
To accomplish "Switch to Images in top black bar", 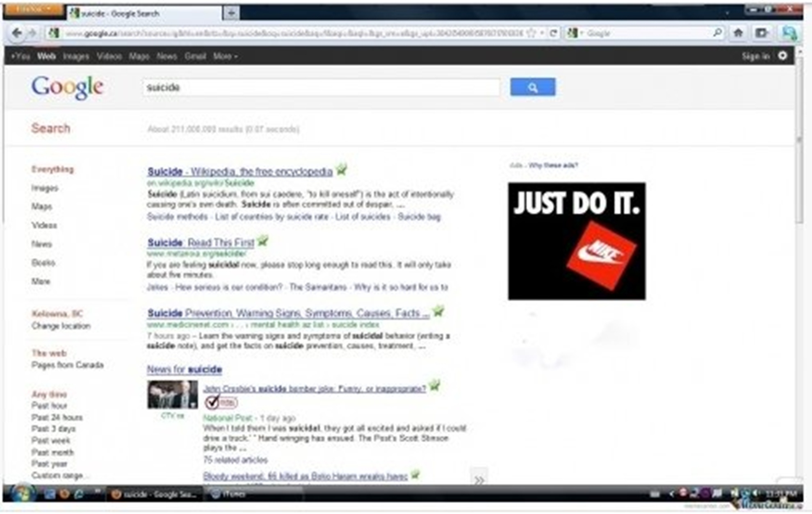I will coord(76,56).
